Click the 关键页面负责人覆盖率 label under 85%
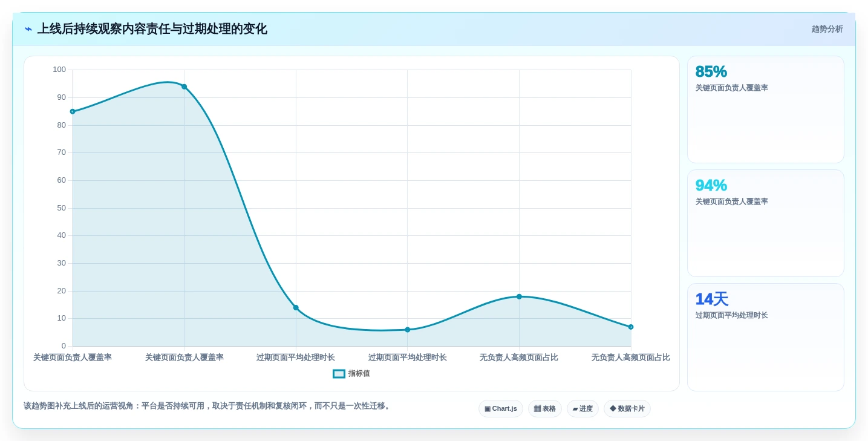The height and width of the screenshot is (441, 868). click(x=732, y=88)
